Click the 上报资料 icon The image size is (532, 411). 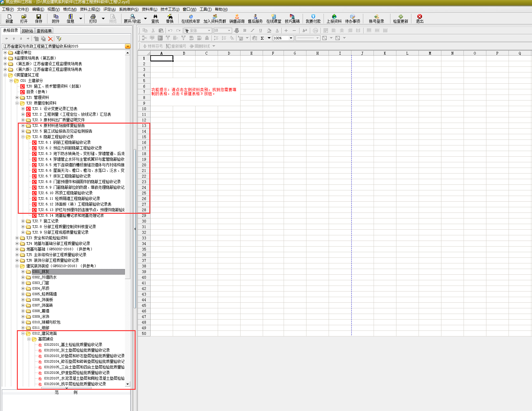coord(334,18)
